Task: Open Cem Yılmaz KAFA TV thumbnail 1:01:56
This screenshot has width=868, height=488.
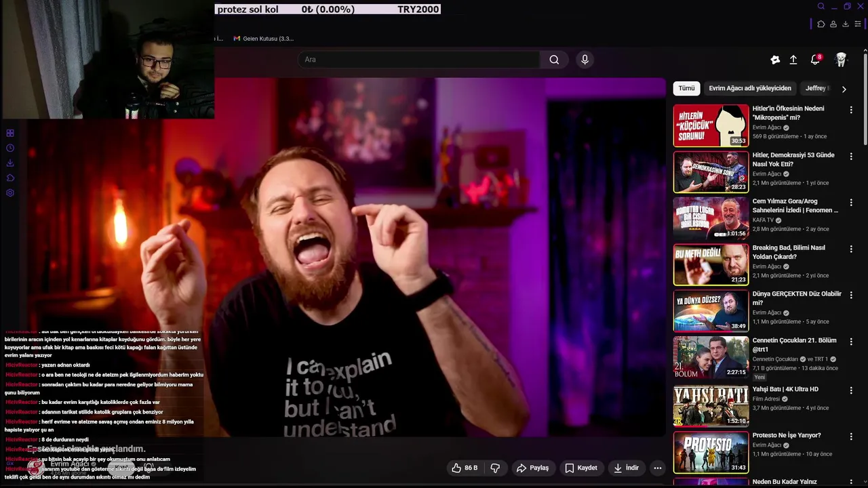Action: click(x=711, y=218)
